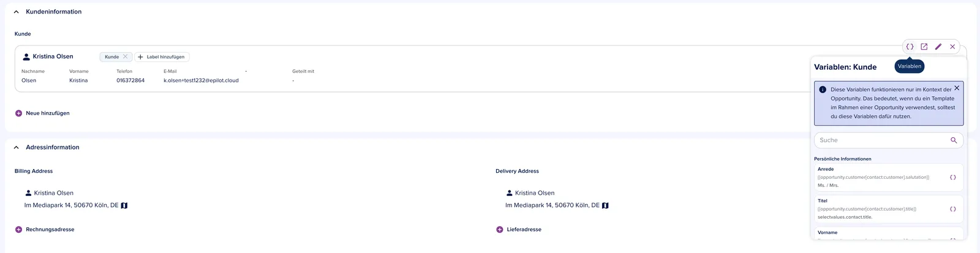Open the Variablen curly braces icon
The width and height of the screenshot is (980, 253).
coord(910,47)
